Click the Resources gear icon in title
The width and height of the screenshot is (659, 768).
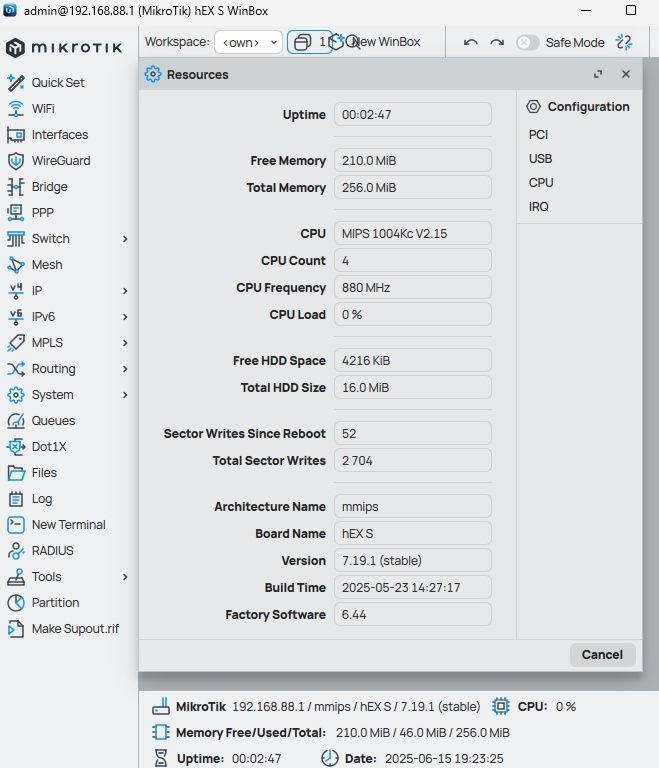pyautogui.click(x=152, y=74)
